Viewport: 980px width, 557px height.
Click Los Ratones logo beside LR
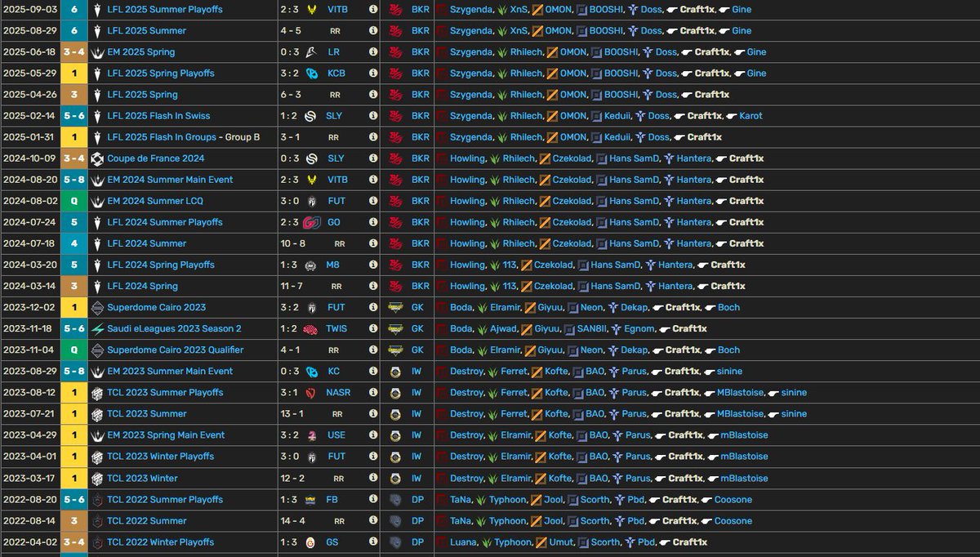(311, 51)
